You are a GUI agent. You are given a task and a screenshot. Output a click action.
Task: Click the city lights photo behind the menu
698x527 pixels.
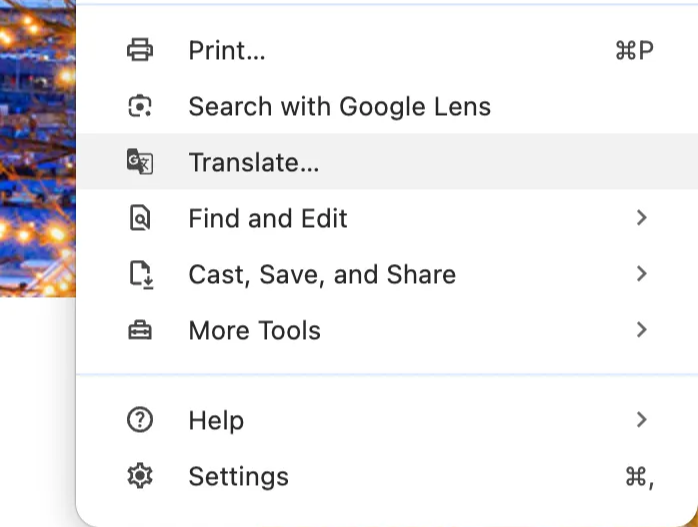point(36,150)
